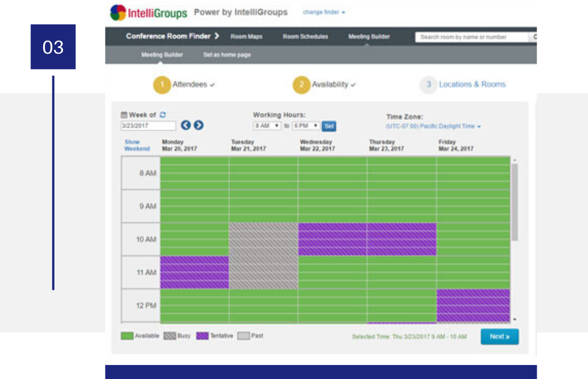Click the step 3 Locations & Rooms circle
Viewport: 588px width, 379px height.
[428, 85]
